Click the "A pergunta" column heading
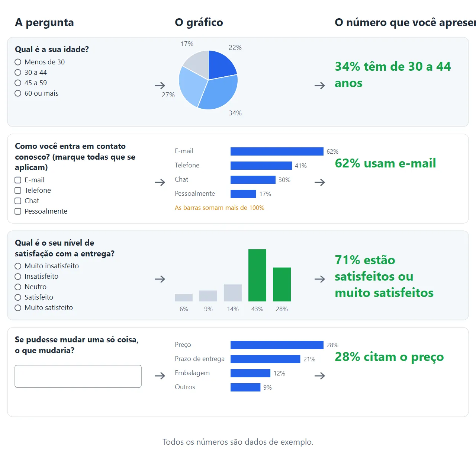Viewport: 476px width, 454px height. 44,22
